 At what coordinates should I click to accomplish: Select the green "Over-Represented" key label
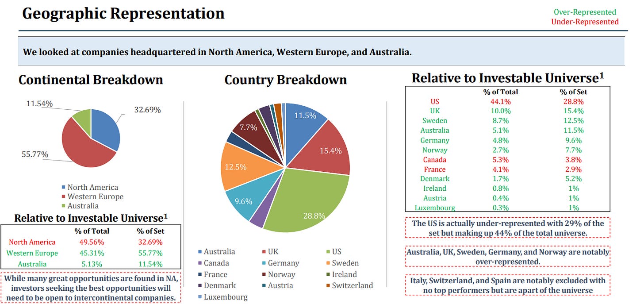(585, 12)
